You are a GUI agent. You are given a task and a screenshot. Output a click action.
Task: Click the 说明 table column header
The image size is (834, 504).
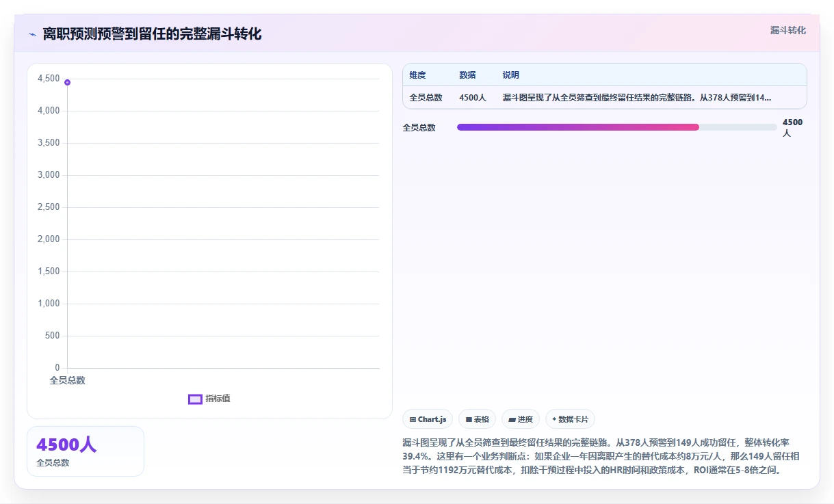click(x=511, y=75)
